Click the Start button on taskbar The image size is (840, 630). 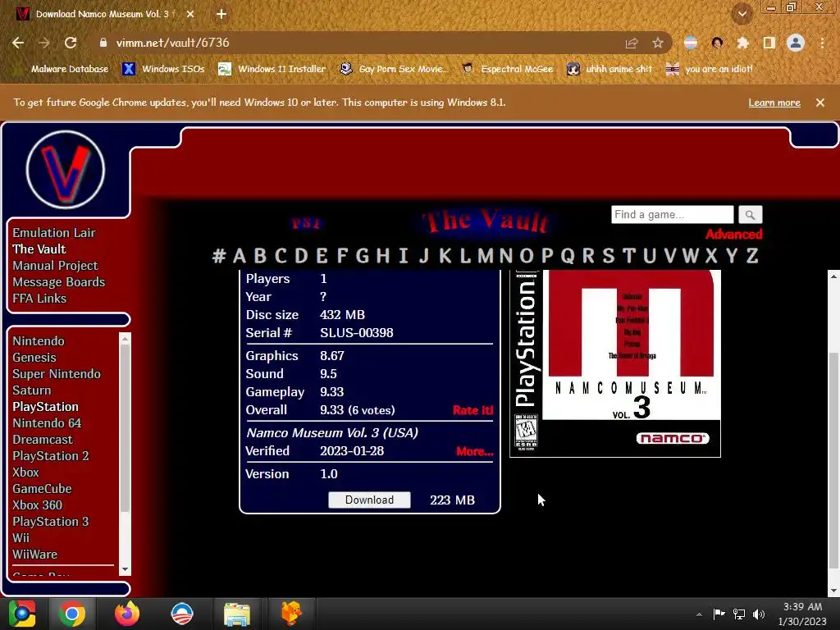(x=22, y=614)
